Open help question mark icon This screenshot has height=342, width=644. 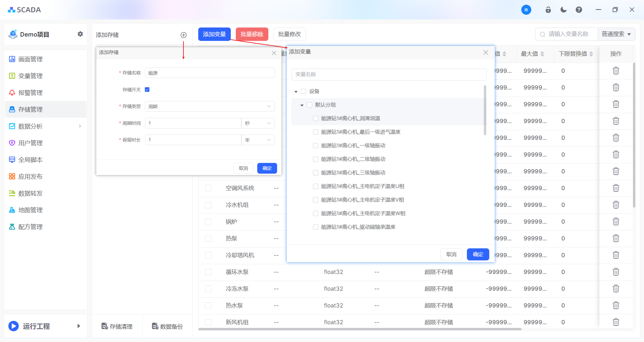click(579, 10)
